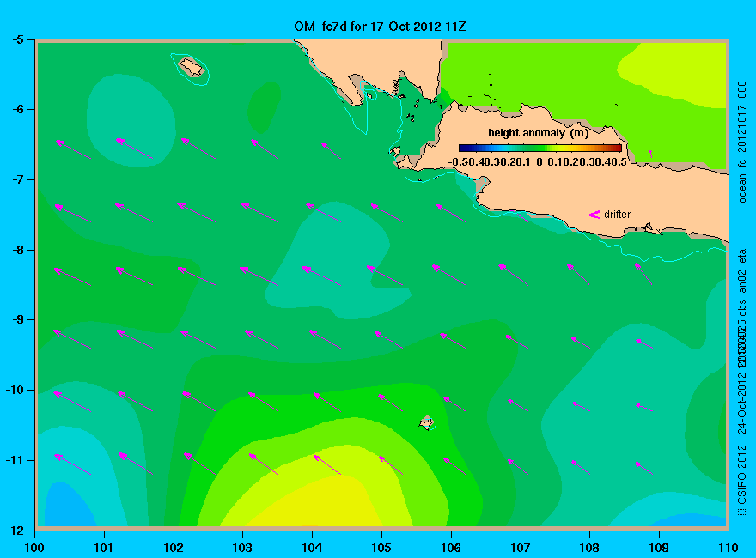Click the x-axis label 101

(104, 548)
